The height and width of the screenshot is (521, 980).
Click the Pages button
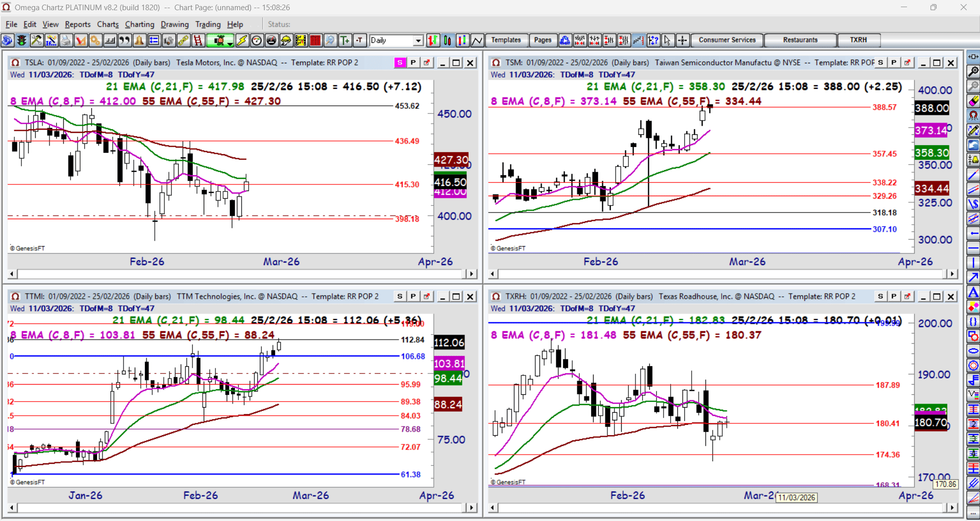(x=543, y=40)
